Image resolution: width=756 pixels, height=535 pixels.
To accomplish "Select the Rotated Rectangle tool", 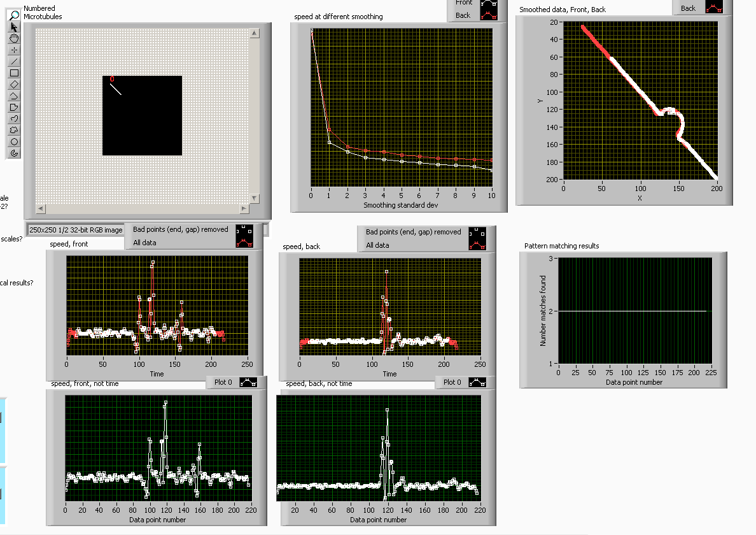I will coord(14,84).
